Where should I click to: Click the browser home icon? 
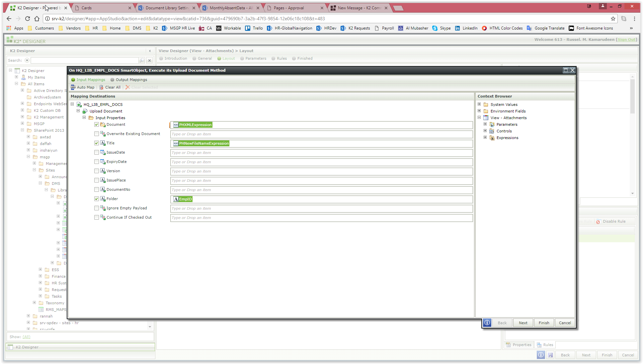point(37,19)
